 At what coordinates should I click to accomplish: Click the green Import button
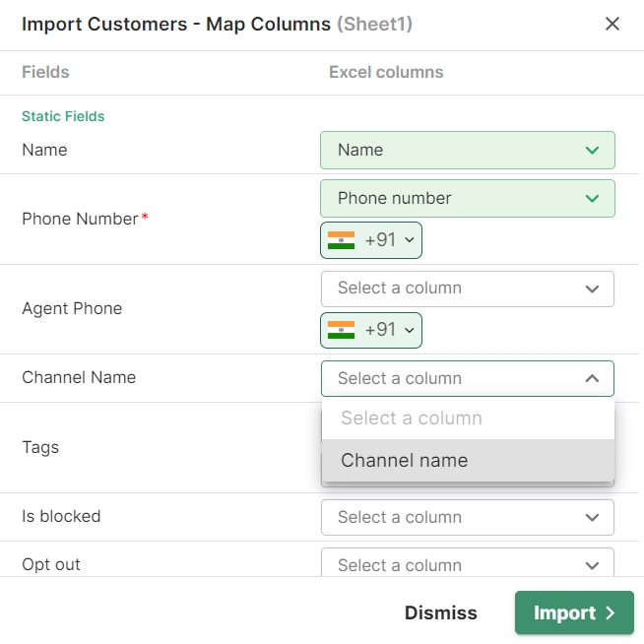tap(573, 612)
